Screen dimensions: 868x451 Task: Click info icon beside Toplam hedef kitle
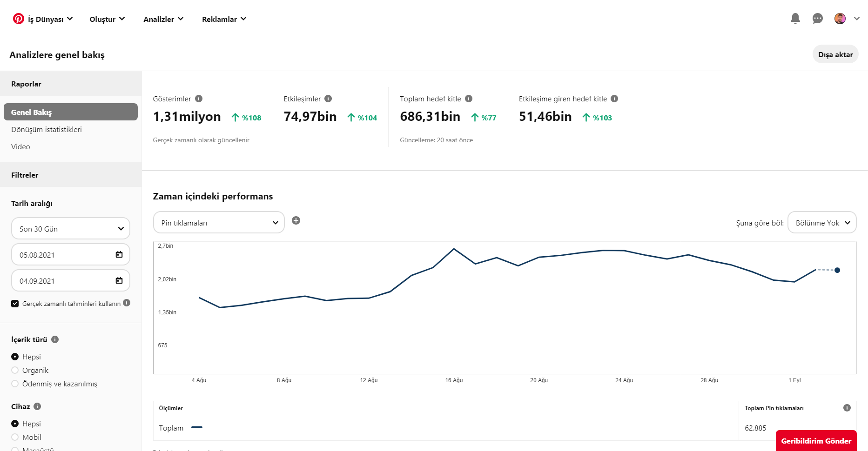[x=469, y=99]
